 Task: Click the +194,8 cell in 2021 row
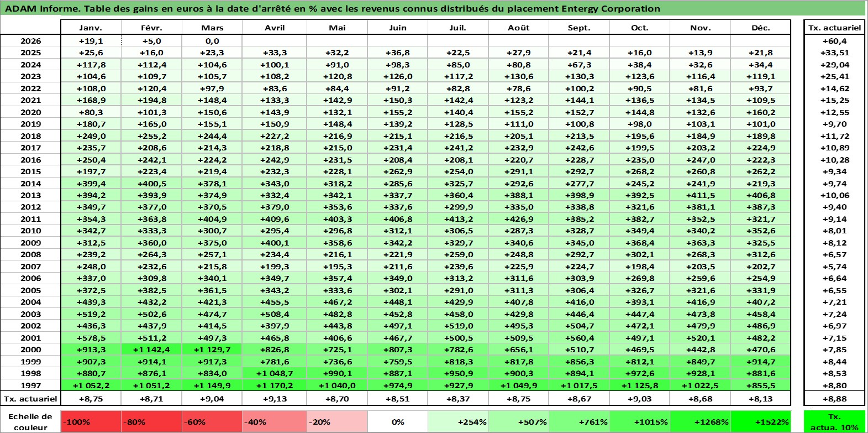tap(151, 100)
